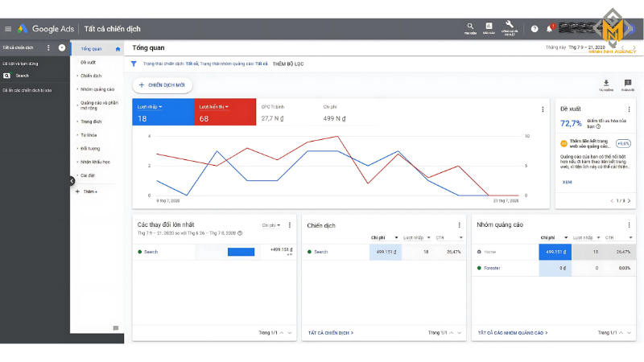Open TẤT CẢ CHIẾN DỊCH link

[331, 333]
